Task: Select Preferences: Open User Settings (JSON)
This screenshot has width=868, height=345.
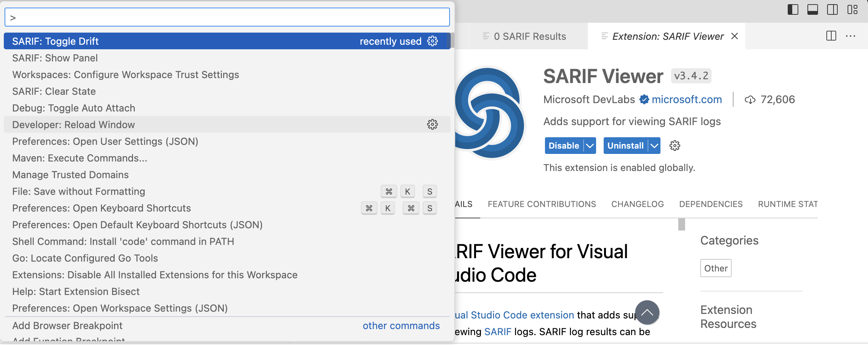Action: pyautogui.click(x=227, y=141)
